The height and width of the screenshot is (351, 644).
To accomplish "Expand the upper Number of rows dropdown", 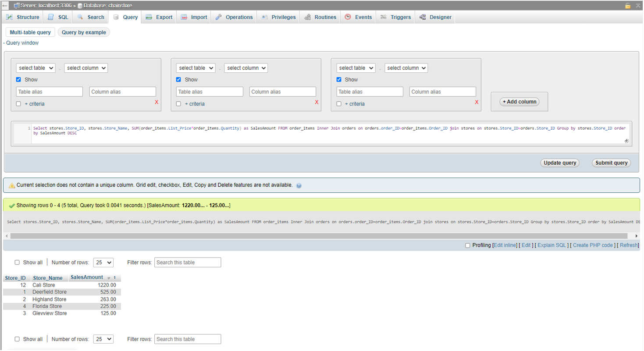I will tap(103, 262).
